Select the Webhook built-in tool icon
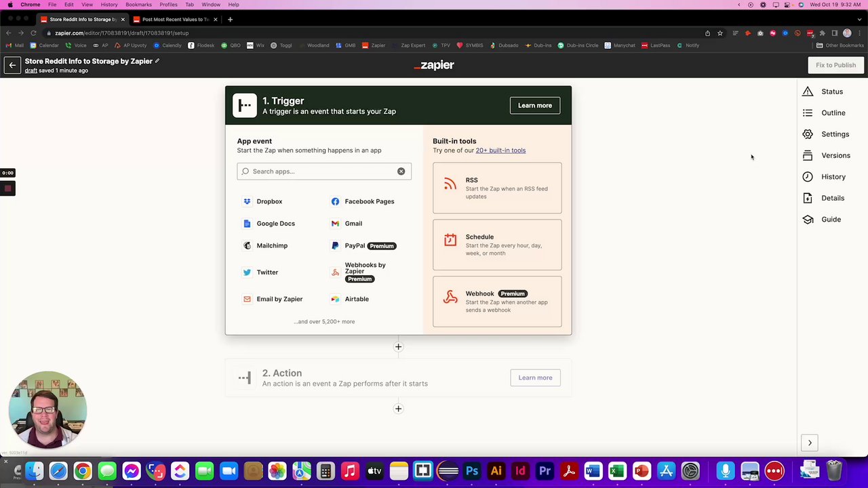Image resolution: width=868 pixels, height=488 pixels. tap(450, 297)
